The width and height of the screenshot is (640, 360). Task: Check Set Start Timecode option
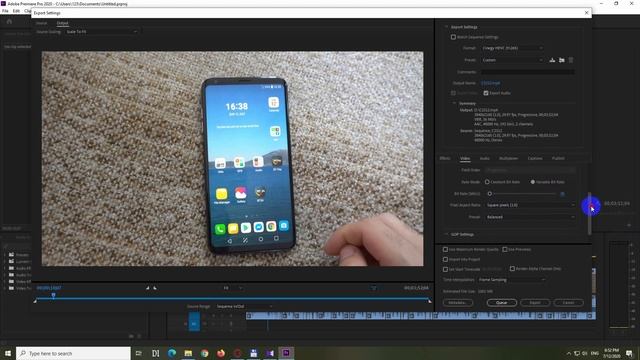click(x=445, y=269)
